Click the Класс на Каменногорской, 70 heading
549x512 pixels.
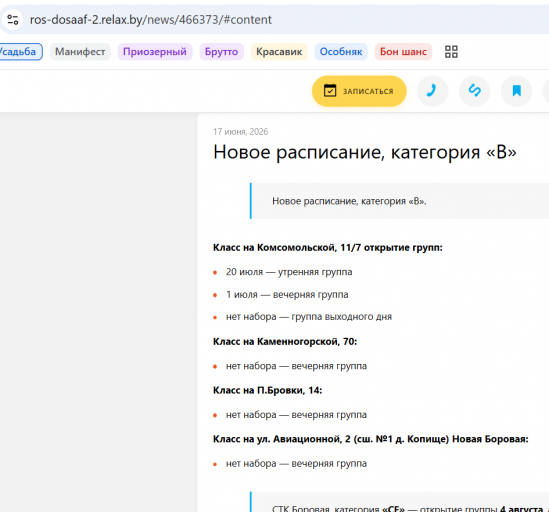285,341
